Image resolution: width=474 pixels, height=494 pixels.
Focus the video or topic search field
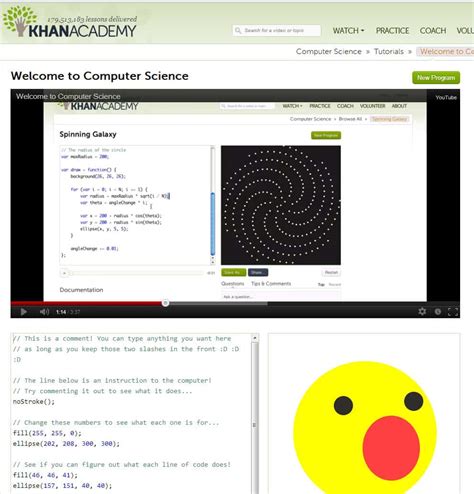pyautogui.click(x=277, y=31)
